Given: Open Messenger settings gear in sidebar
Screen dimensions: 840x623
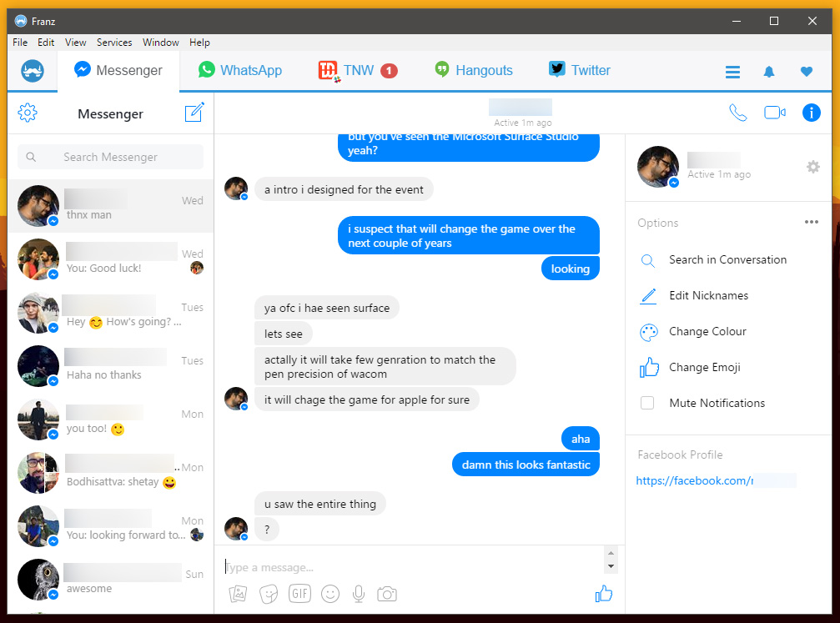Looking at the screenshot, I should pos(28,113).
